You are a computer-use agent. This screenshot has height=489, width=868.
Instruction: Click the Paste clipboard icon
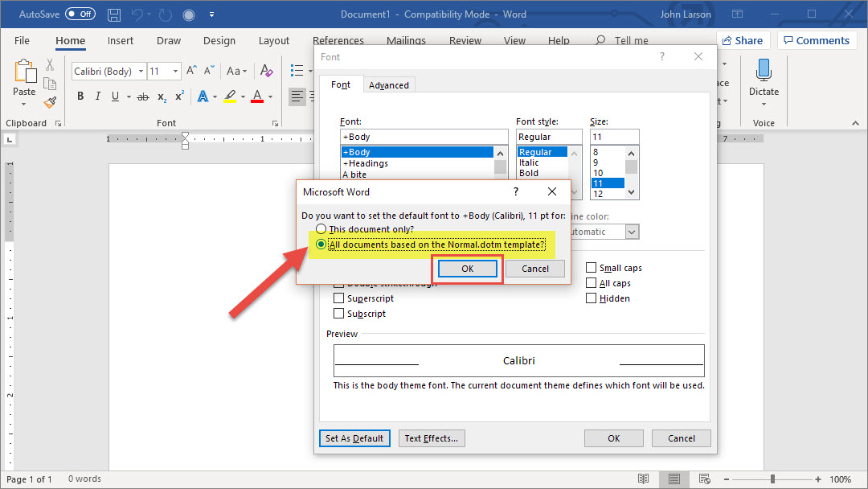24,72
